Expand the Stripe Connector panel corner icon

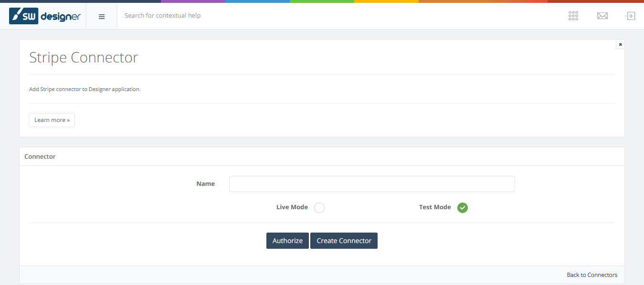[620, 44]
